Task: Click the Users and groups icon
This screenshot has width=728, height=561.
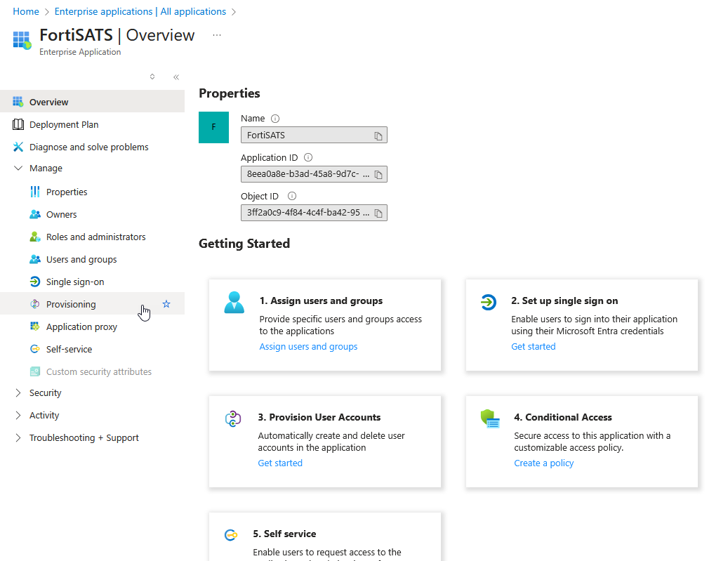Action: tap(35, 259)
